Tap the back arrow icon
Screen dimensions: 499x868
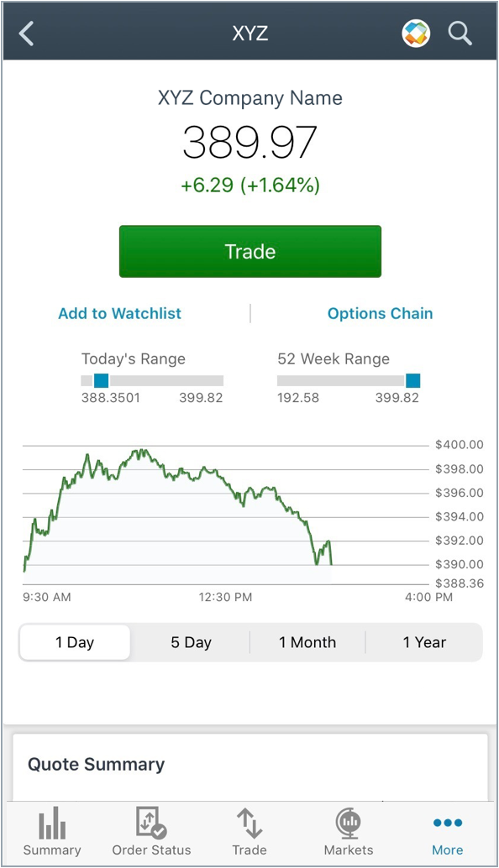26,34
